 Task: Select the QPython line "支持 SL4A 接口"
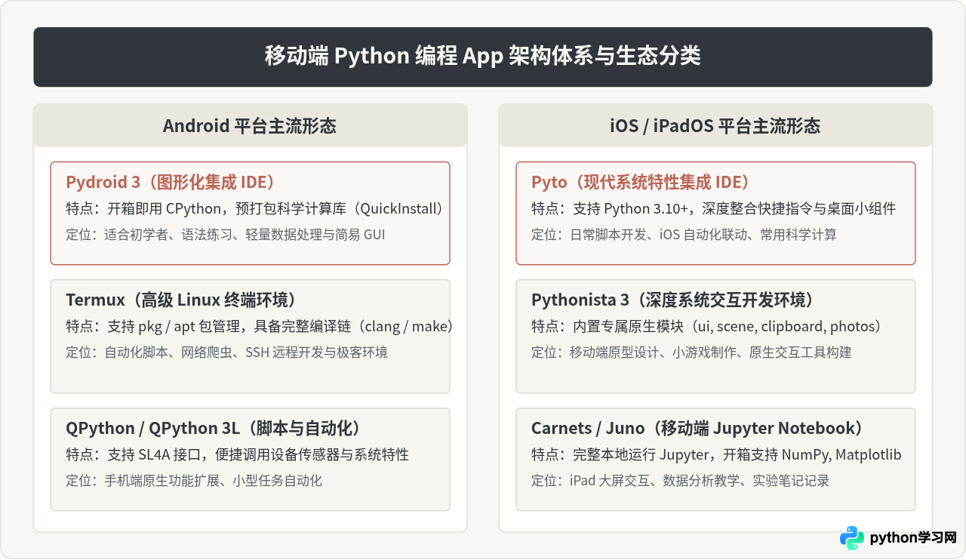coord(157,454)
